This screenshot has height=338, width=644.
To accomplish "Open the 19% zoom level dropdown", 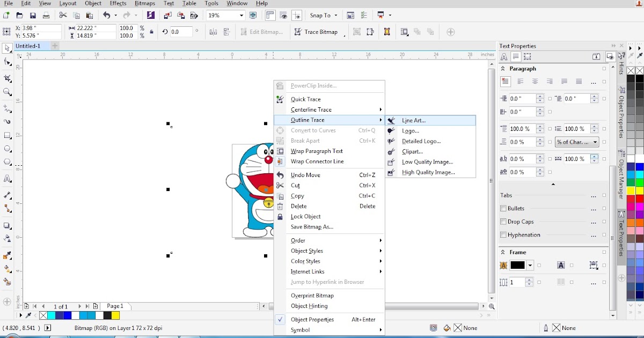I will 241,16.
